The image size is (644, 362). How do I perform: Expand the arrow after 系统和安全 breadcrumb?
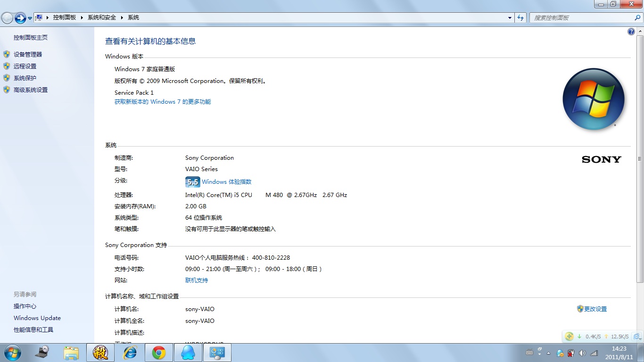122,17
